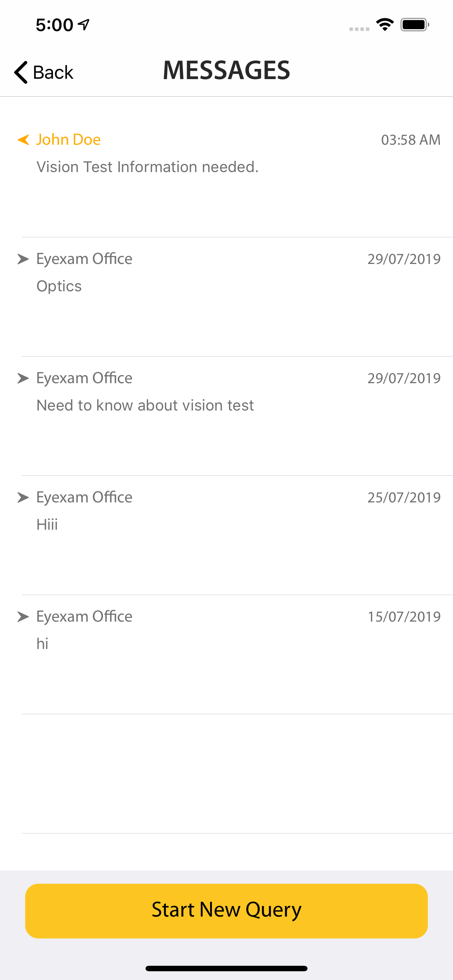Tap the MESSAGES page title
Screen dimensions: 453x980
coord(226,70)
